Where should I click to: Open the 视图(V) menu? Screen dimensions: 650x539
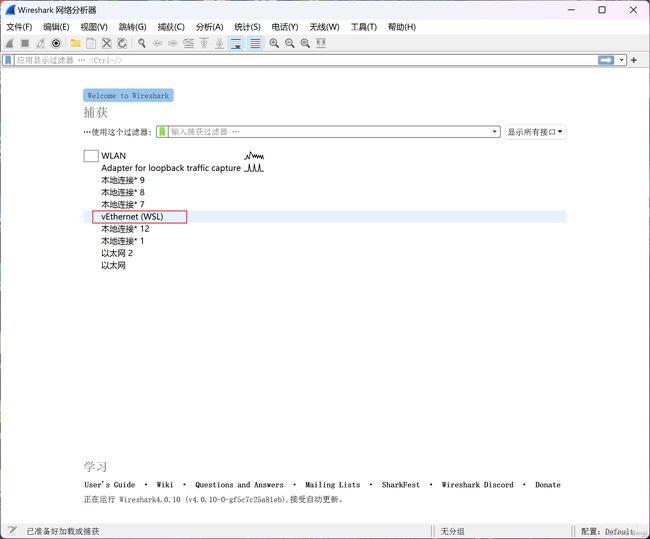click(94, 27)
